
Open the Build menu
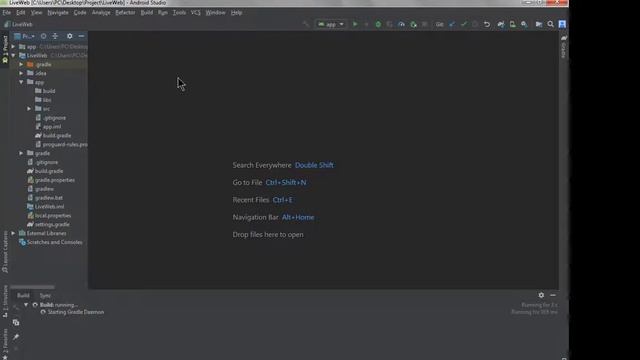coord(147,13)
